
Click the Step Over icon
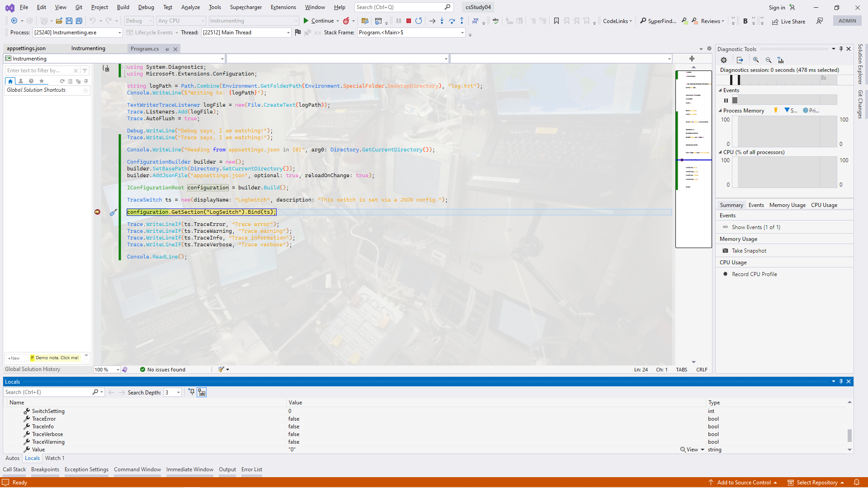coord(452,21)
